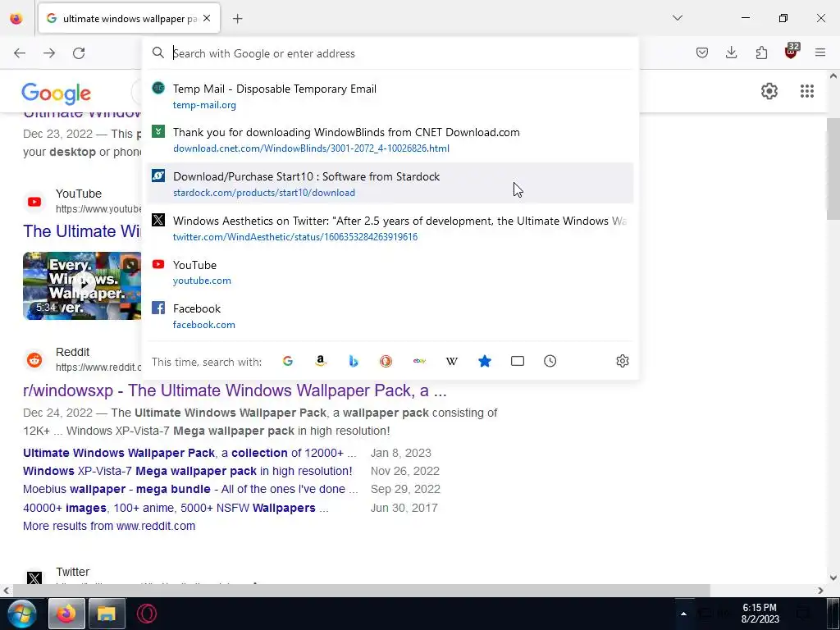Close the ultimate windows wallpaper tab
The image size is (840, 630).
tap(207, 18)
